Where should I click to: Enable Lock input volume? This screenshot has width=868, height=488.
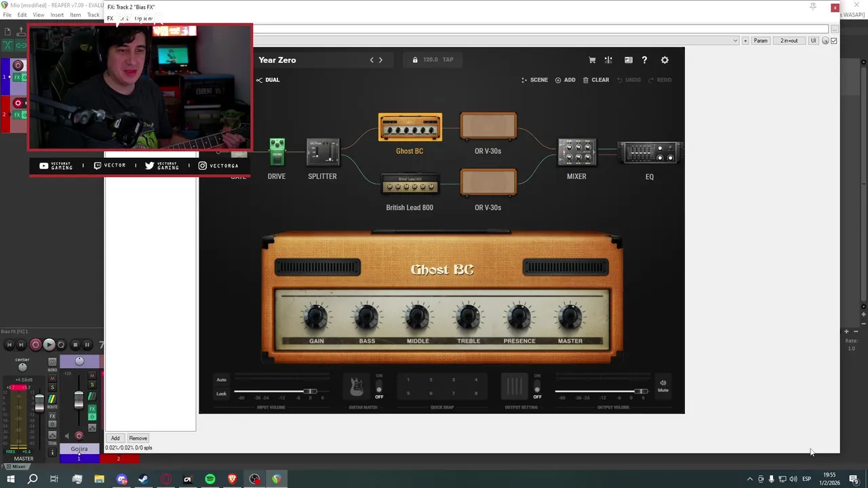pyautogui.click(x=221, y=394)
